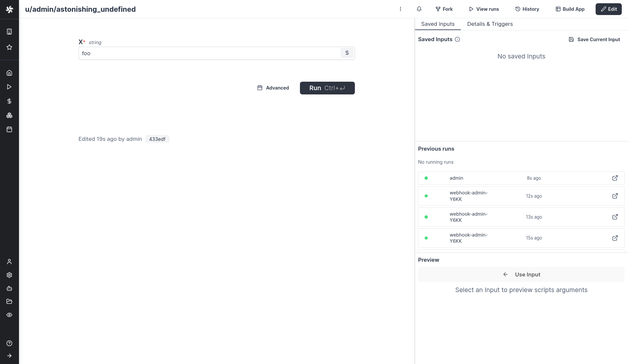Open the three-dot more options menu
The image size is (628, 364).
coord(400,9)
